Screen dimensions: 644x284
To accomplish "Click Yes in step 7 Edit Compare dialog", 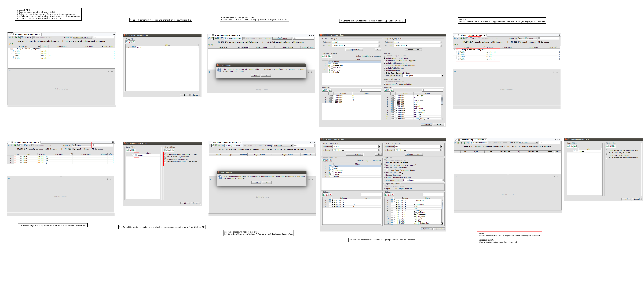I will [255, 75].
